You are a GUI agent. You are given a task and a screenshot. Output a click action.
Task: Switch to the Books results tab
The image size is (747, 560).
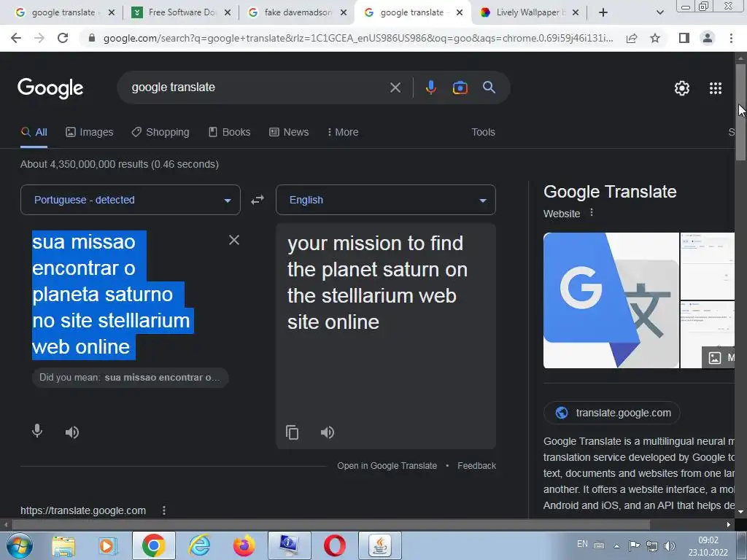point(230,133)
